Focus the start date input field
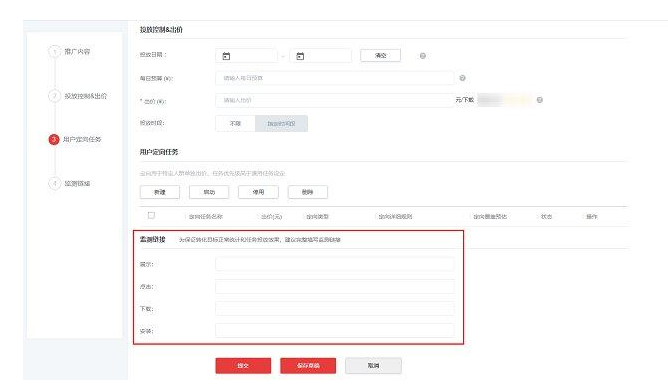 pos(247,56)
